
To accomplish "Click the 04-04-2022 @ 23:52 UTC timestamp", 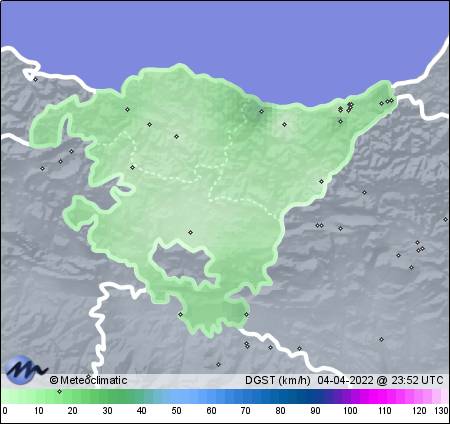I will click(x=380, y=380).
